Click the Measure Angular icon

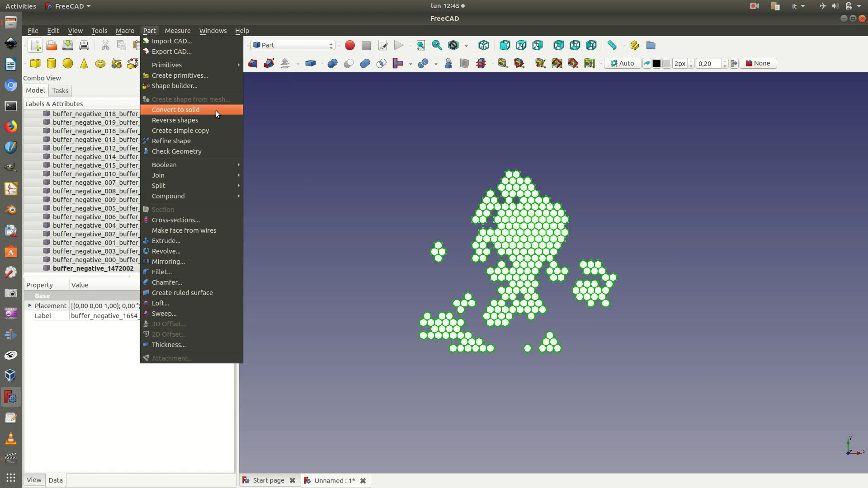[519, 63]
